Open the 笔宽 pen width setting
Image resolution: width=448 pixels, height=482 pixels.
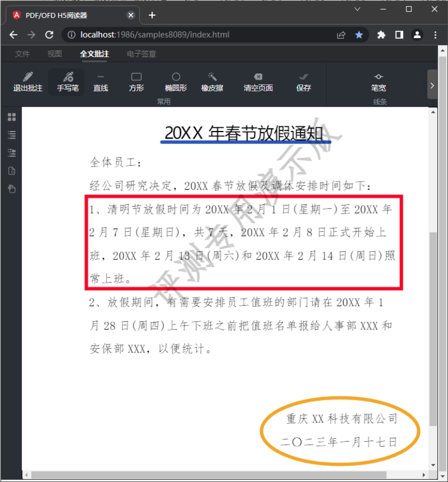tap(378, 82)
